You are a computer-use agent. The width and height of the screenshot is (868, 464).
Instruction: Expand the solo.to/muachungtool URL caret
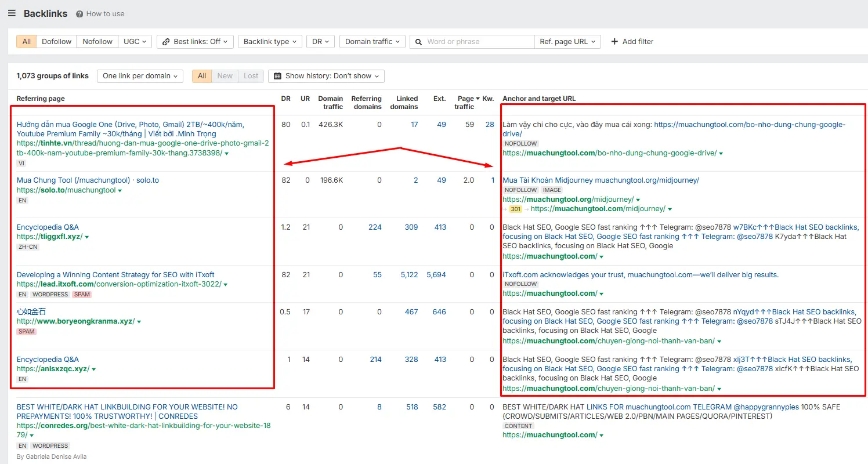point(120,191)
